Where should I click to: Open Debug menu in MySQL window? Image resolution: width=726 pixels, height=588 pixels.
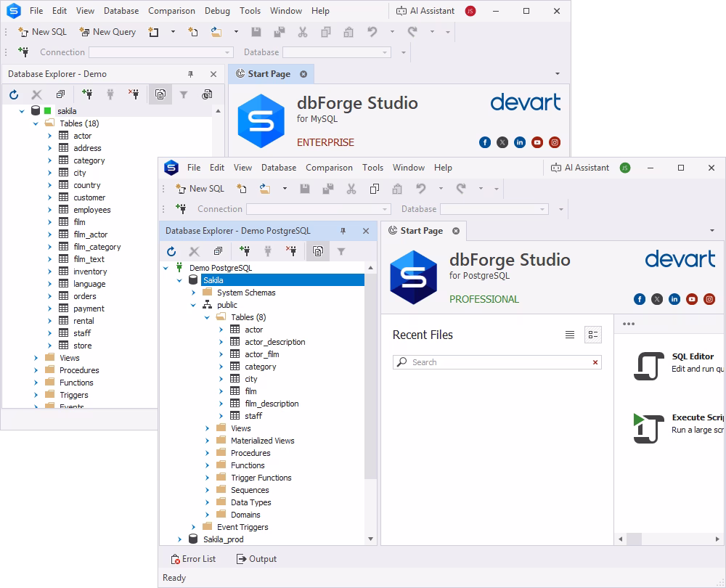pos(217,11)
